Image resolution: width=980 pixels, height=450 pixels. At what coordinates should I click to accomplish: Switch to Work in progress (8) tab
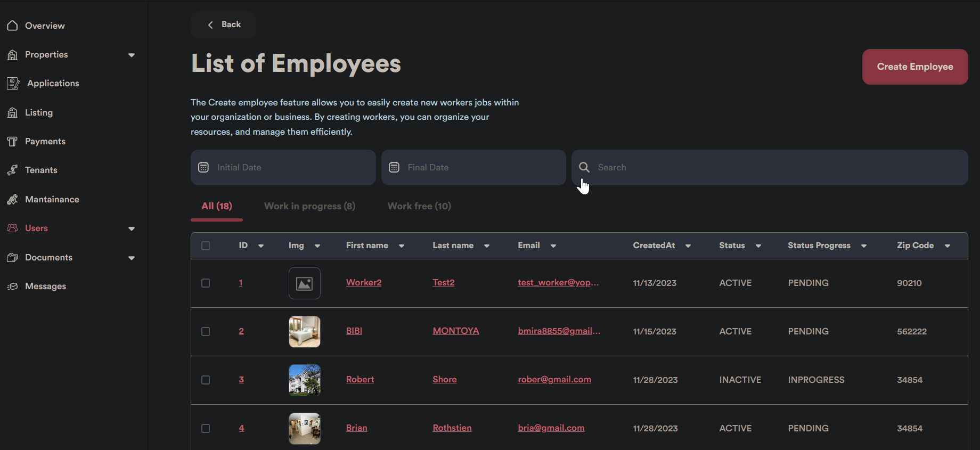pyautogui.click(x=309, y=206)
